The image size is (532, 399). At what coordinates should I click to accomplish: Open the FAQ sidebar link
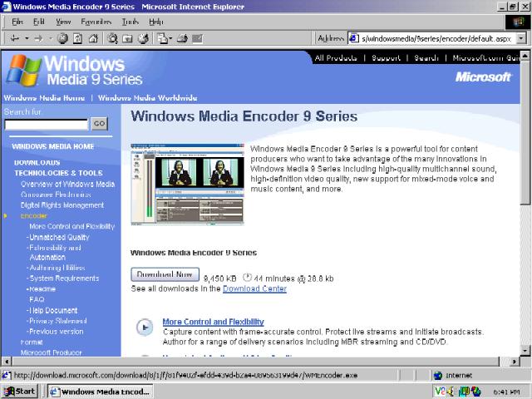coord(37,299)
